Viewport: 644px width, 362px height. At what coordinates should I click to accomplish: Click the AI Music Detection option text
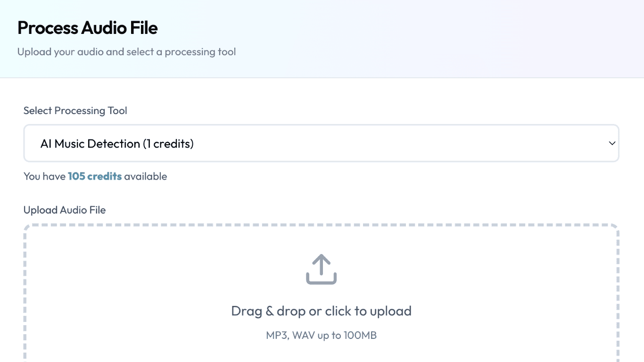[90, 144]
